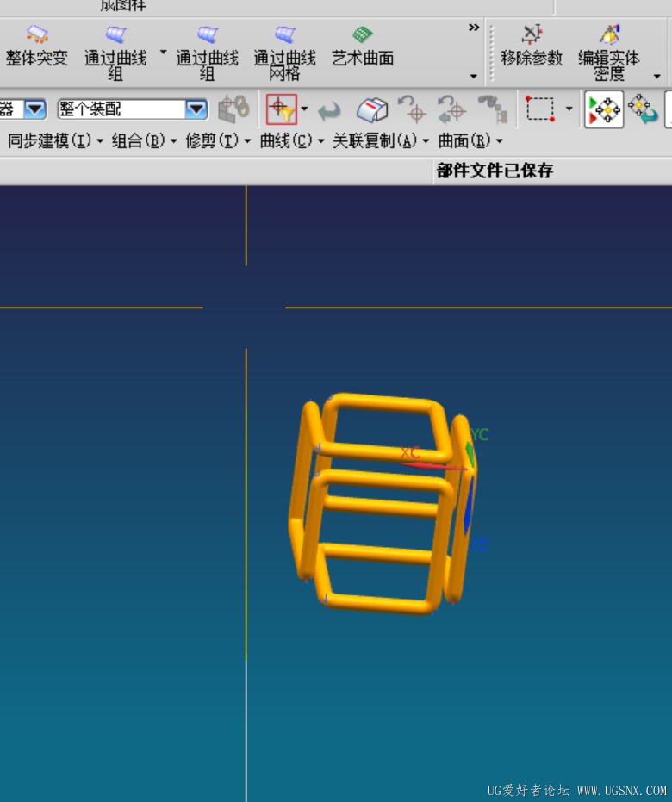Screen dimensions: 672x802
Task: Open toolbar options arrow below the overflow chevron
Action: tap(474, 76)
